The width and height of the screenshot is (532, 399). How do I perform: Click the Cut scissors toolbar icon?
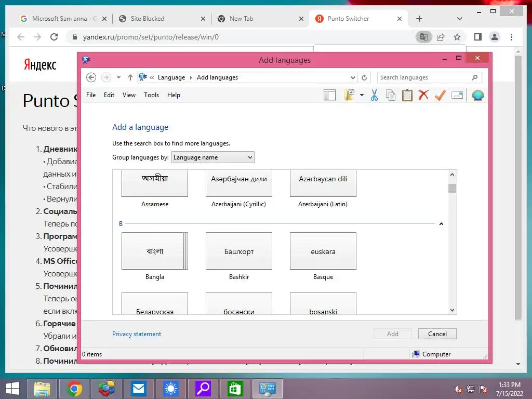[x=374, y=96]
